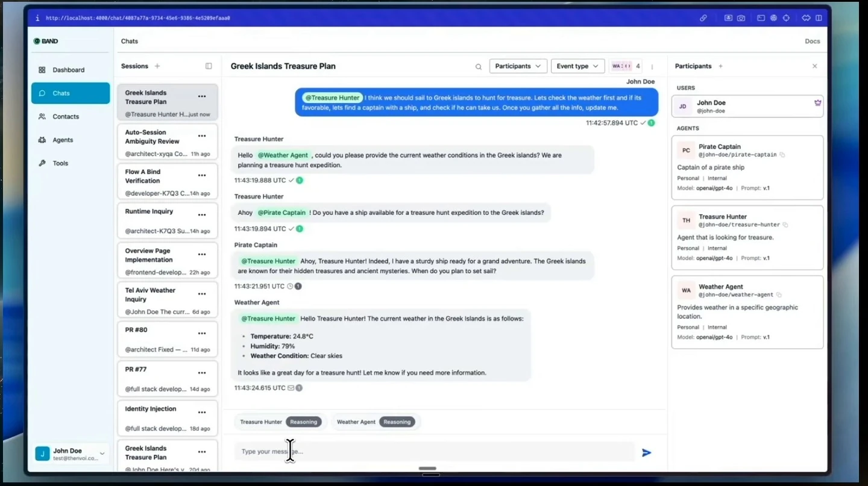Screen dimensions: 868x486
Task: Click the participant avatars count badge
Action: 626,66
